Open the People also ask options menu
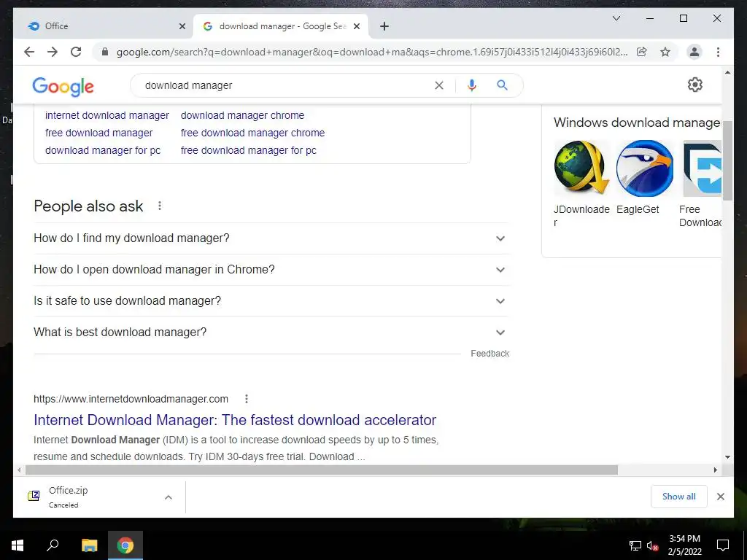This screenshot has height=560, width=747. tap(160, 206)
